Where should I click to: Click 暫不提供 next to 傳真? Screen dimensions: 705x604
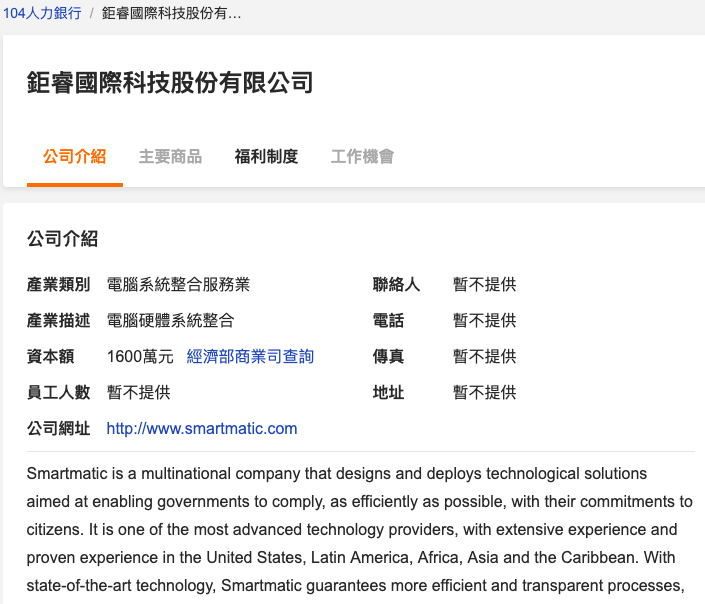pyautogui.click(x=485, y=357)
